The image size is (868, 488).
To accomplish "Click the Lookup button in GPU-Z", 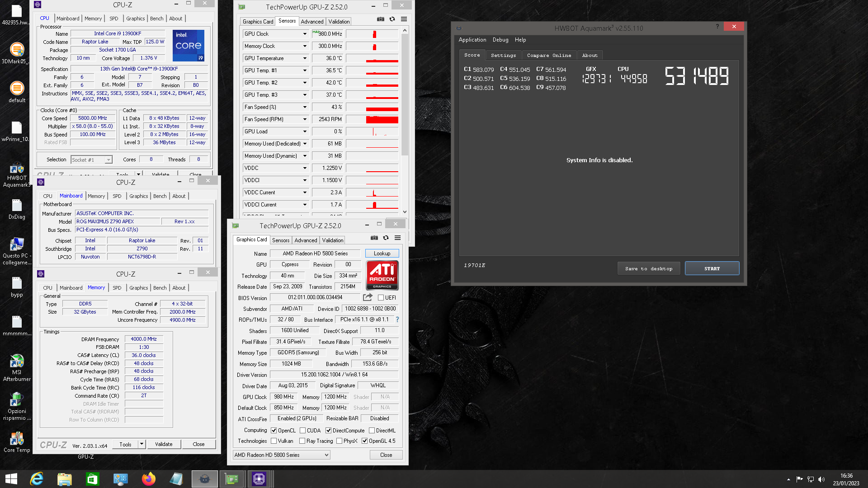I will [x=382, y=253].
